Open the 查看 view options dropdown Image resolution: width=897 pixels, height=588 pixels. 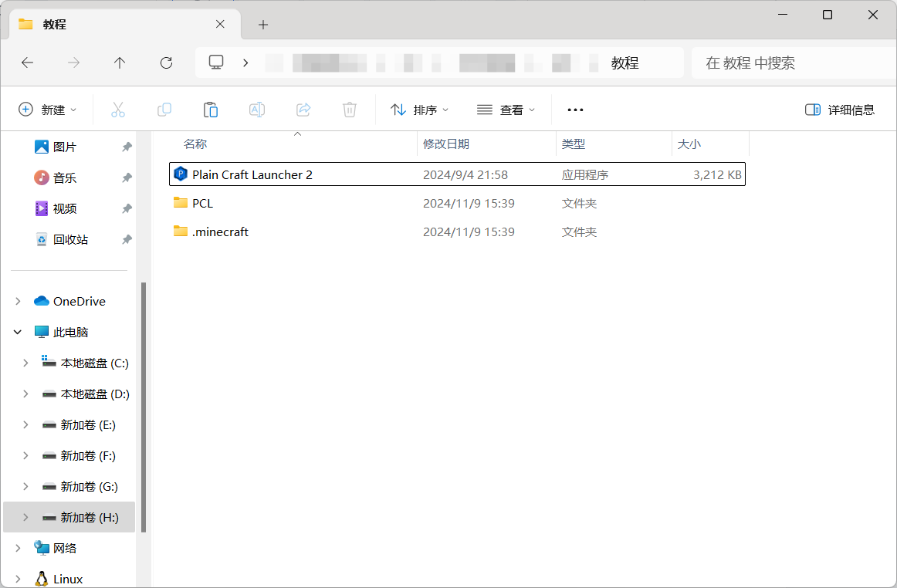tap(506, 110)
